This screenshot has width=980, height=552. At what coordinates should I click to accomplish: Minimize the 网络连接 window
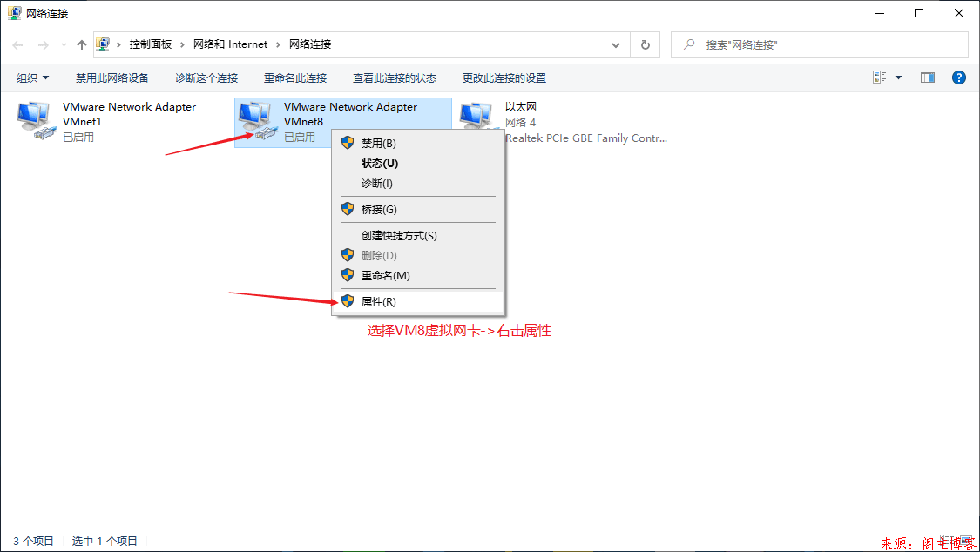[x=879, y=13]
